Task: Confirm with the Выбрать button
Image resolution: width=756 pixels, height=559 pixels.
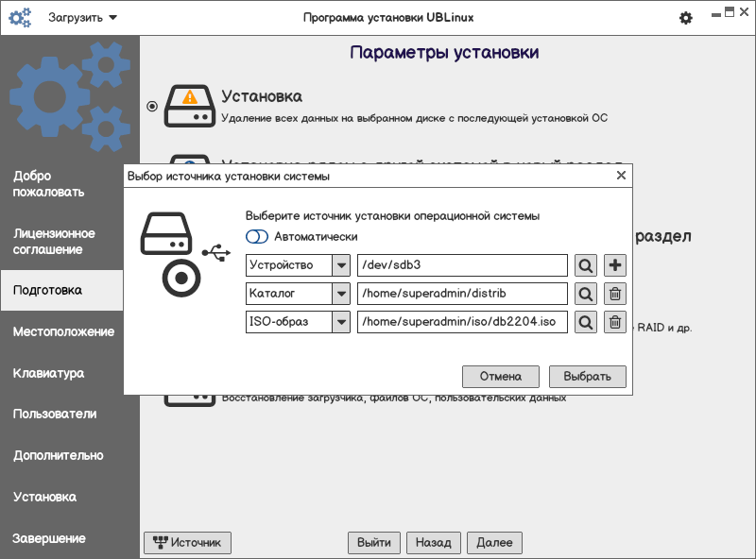Action: tap(587, 377)
